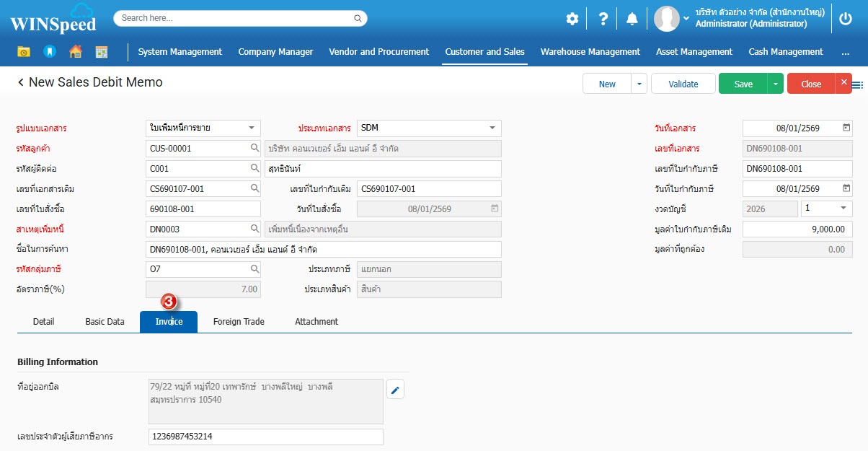Image resolution: width=868 pixels, height=451 pixels.
Task: Search customer code CUS-00001 lookup icon
Action: 254,148
